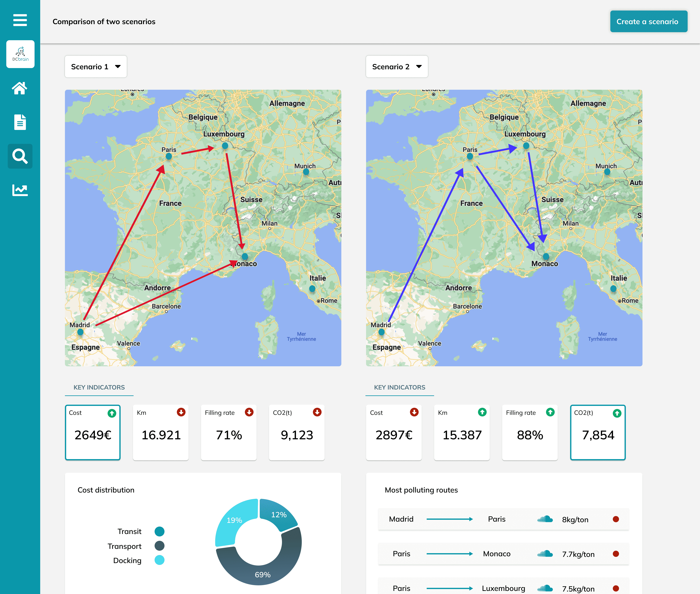Screen dimensions: 700x594
Task: Go to the Home sidebar icon
Action: 20,88
